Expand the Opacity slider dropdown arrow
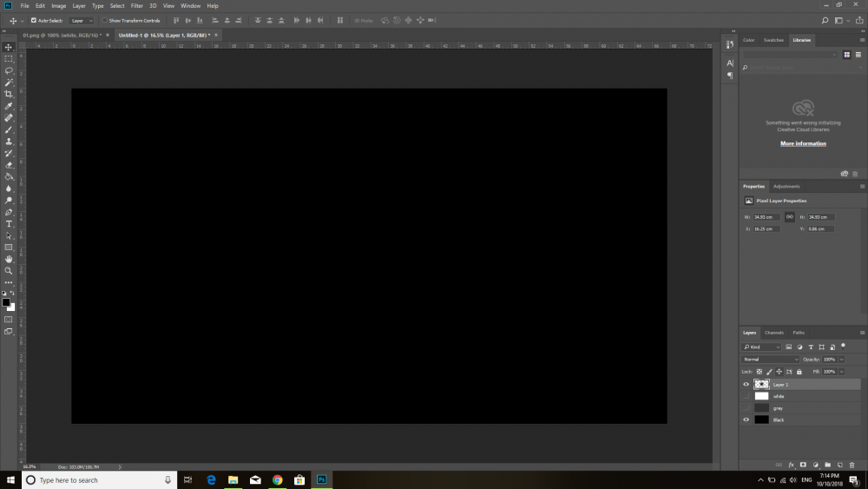The width and height of the screenshot is (868, 489). [838, 359]
